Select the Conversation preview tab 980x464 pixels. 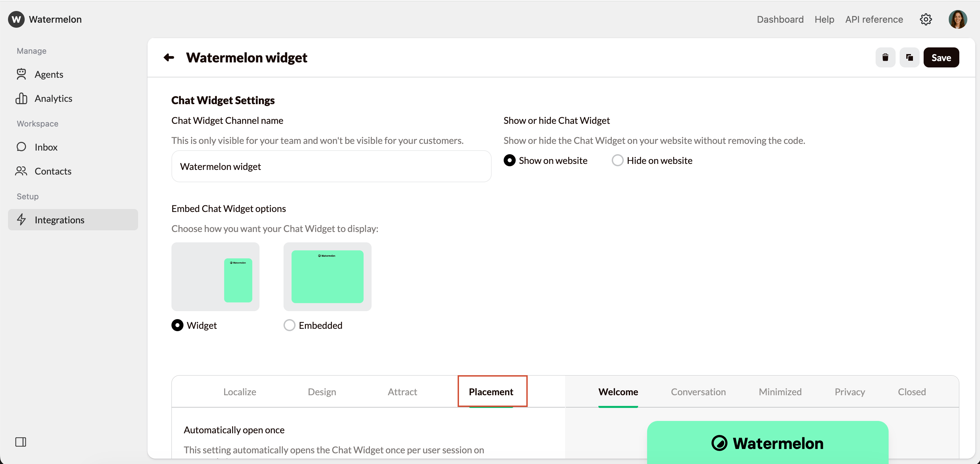(698, 392)
